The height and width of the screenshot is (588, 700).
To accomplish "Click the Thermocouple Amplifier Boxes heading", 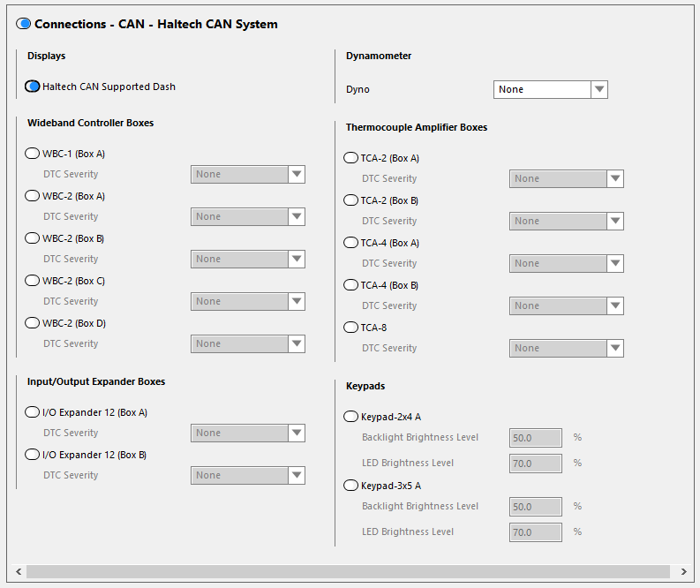I will [x=417, y=127].
